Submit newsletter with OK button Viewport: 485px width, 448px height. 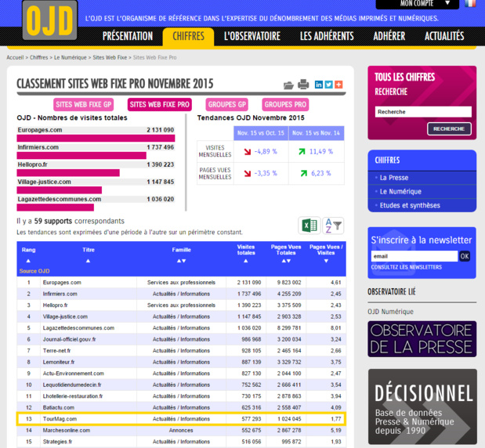pyautogui.click(x=465, y=256)
